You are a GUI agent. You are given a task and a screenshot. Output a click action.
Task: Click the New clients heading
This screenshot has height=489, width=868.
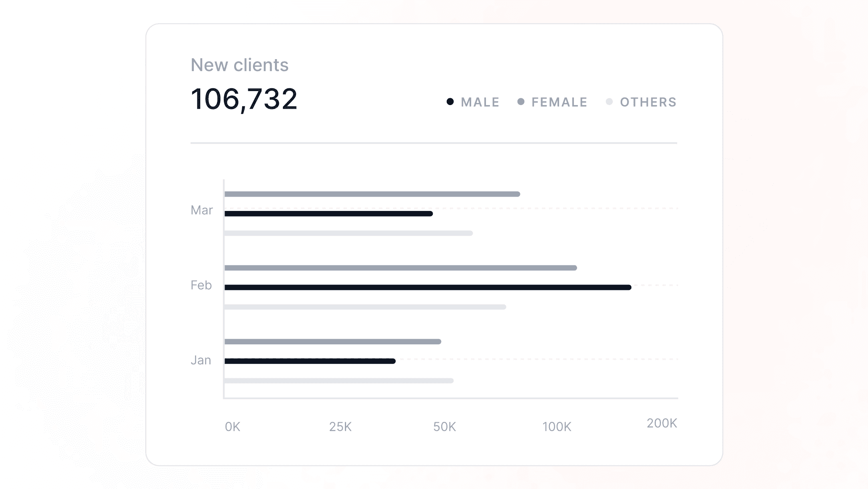tap(239, 65)
